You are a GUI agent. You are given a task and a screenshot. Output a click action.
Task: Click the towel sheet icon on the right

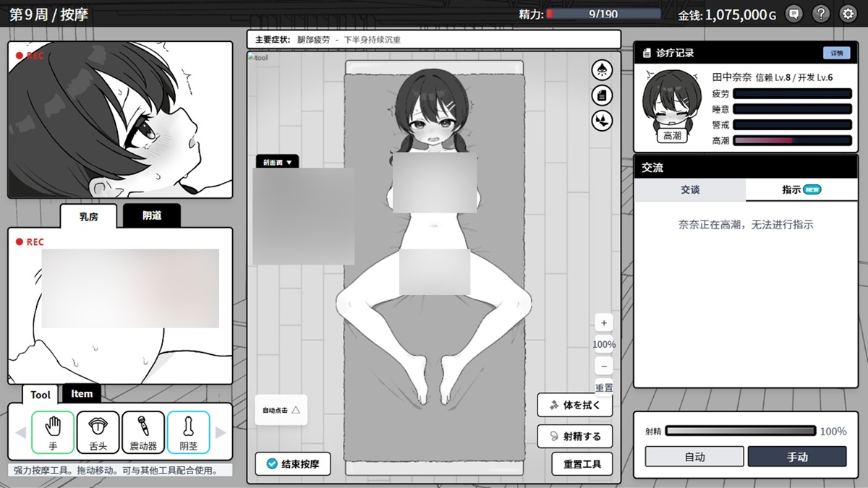(x=602, y=95)
